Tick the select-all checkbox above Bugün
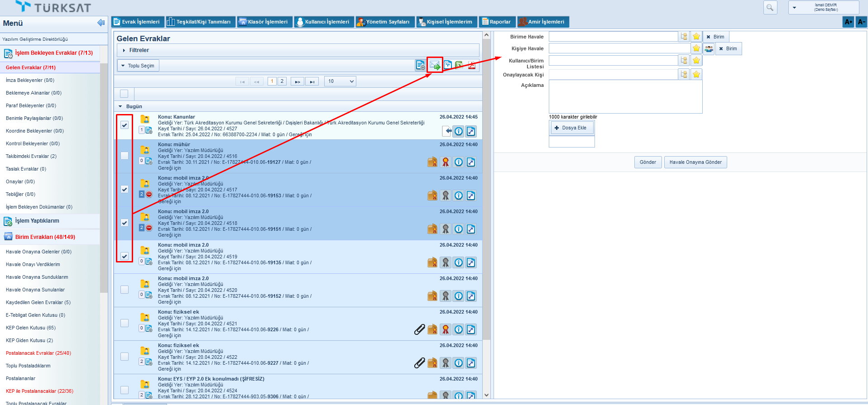The height and width of the screenshot is (405, 868). coord(124,94)
